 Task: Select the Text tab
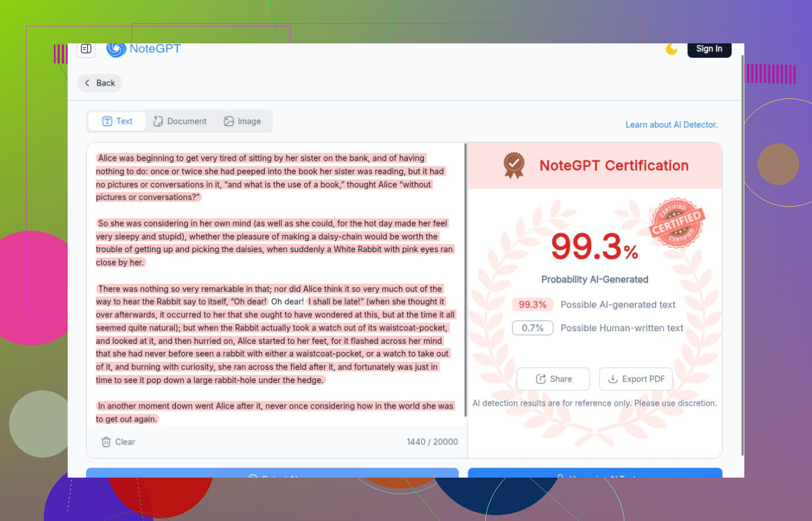pos(117,121)
